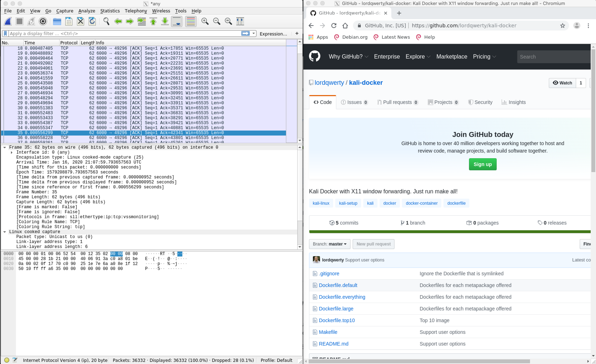This screenshot has height=364, width=596.
Task: Open capture options gear icon
Action: pos(43,21)
